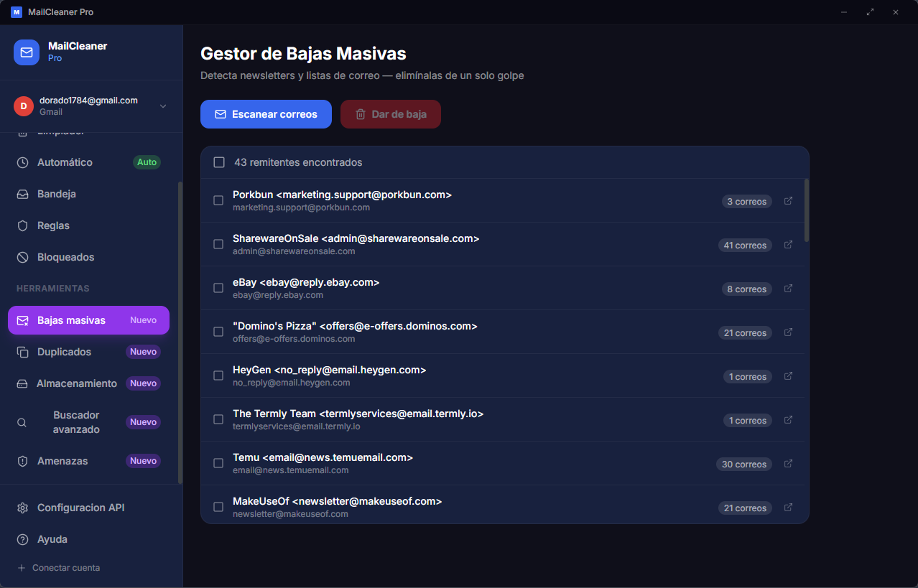Click the Ayuda question mark icon

tap(23, 539)
